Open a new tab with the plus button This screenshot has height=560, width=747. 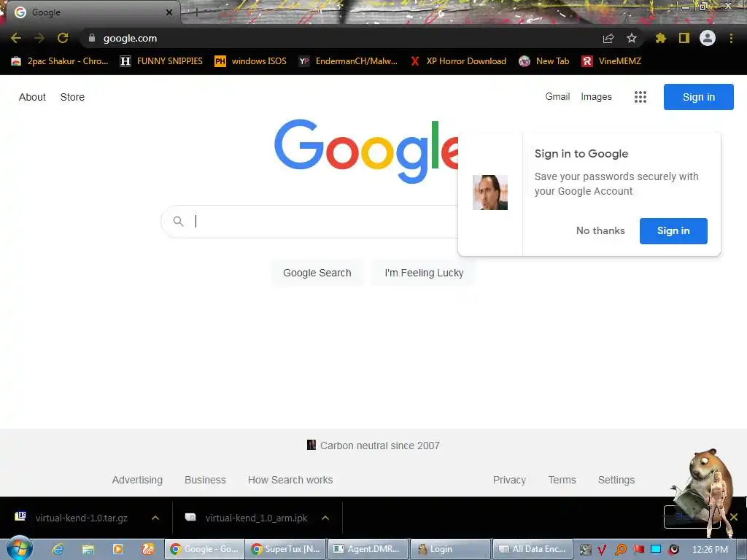(x=196, y=12)
